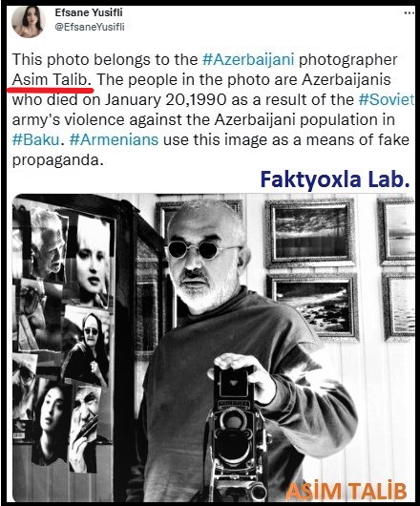Open the Efsane Yusifli display name
This screenshot has width=420, height=506.
[x=89, y=12]
